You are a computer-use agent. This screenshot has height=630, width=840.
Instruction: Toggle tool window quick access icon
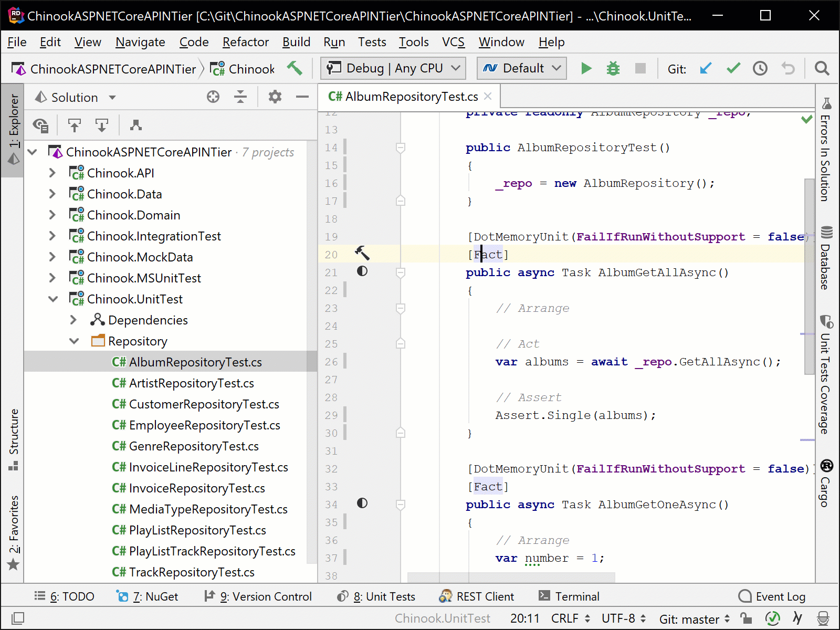click(17, 618)
